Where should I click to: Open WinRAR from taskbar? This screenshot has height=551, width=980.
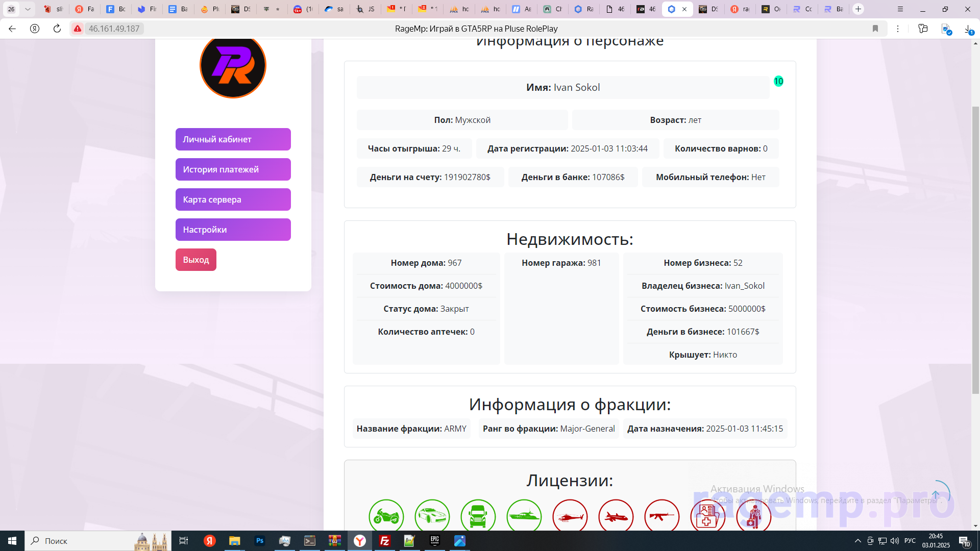tap(335, 541)
